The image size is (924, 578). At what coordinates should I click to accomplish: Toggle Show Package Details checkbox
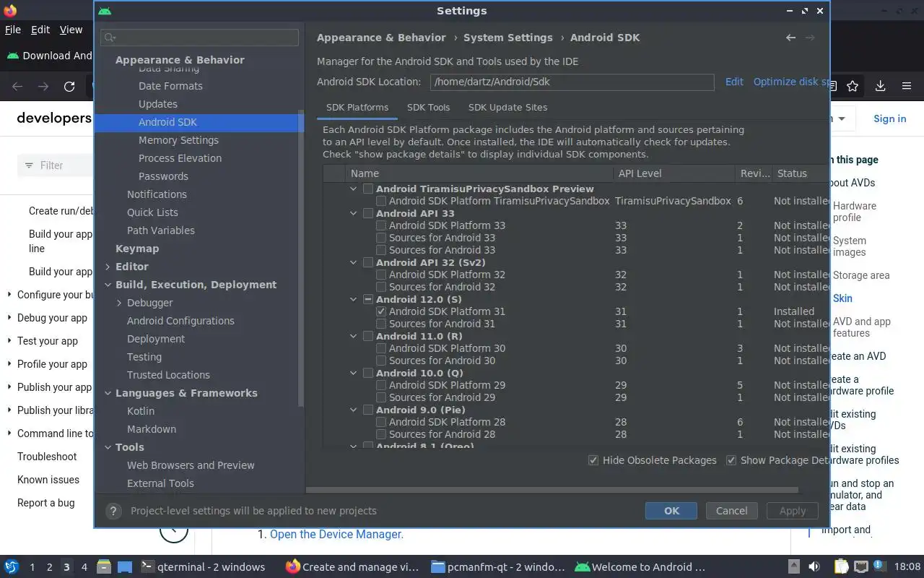pos(731,460)
